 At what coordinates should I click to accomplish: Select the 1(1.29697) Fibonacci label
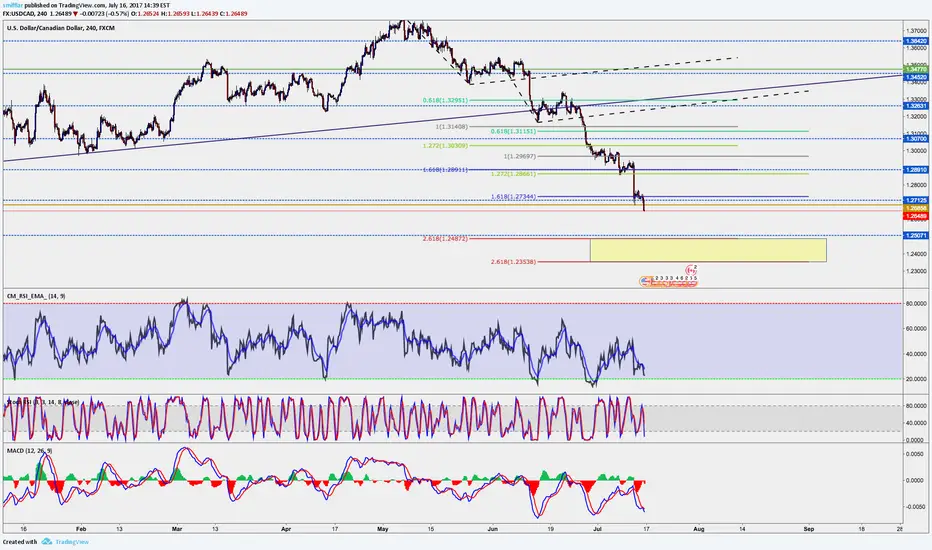coord(519,156)
